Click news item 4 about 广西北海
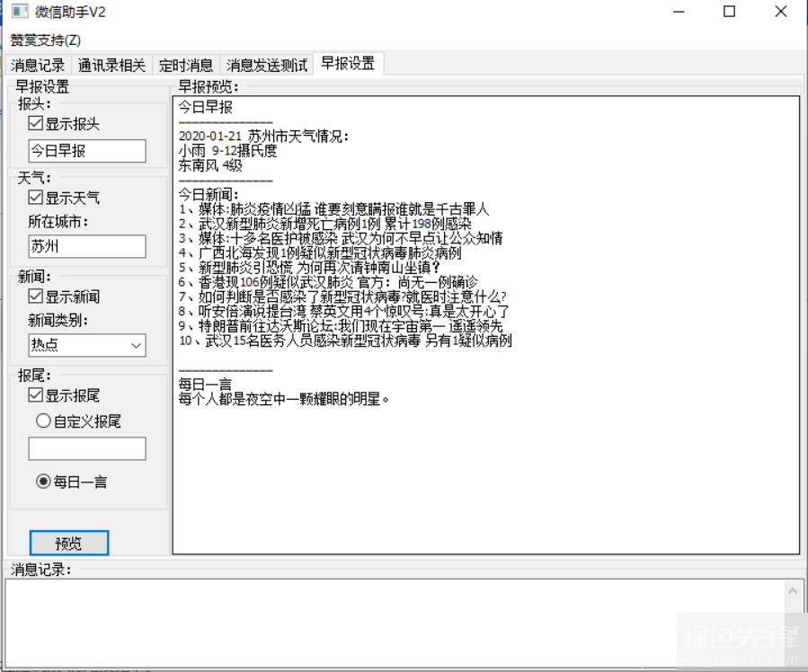Screen dimensions: 808x672 319,252
